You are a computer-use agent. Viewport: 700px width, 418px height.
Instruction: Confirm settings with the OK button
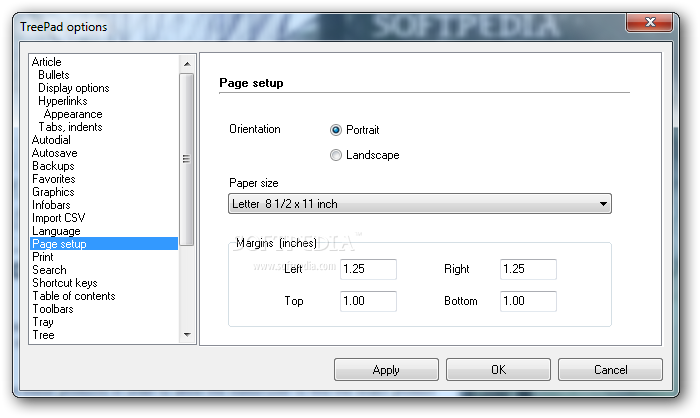click(x=498, y=369)
